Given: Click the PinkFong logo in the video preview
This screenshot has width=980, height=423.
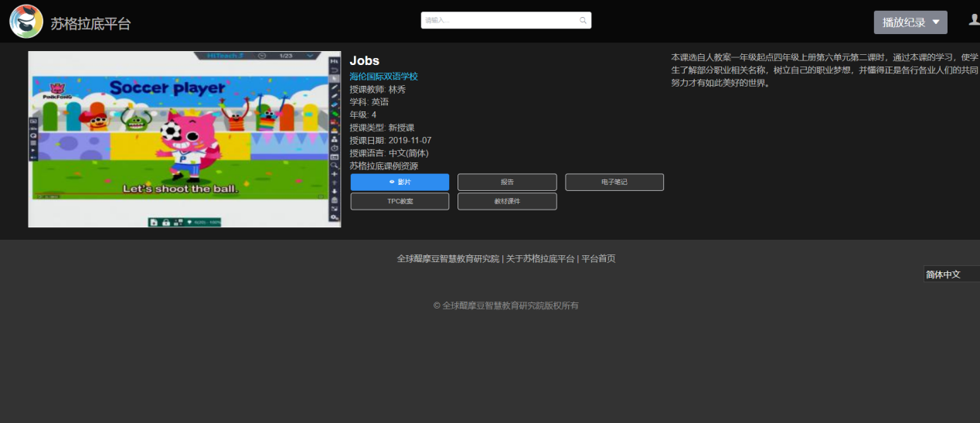Looking at the screenshot, I should point(56,91).
